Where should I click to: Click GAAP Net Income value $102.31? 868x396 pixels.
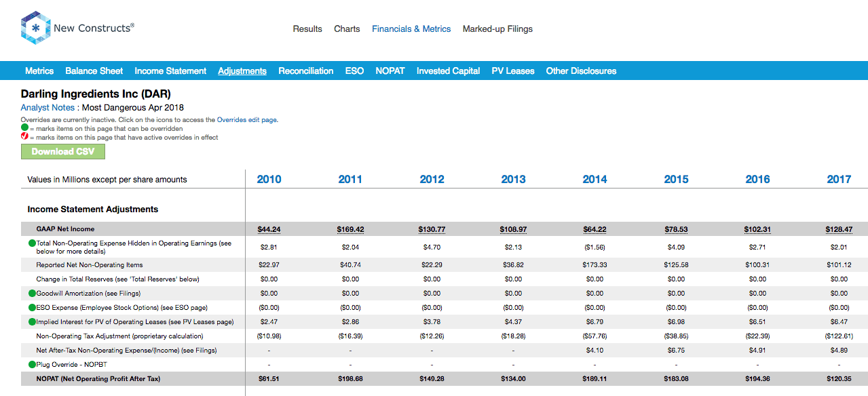tap(757, 229)
